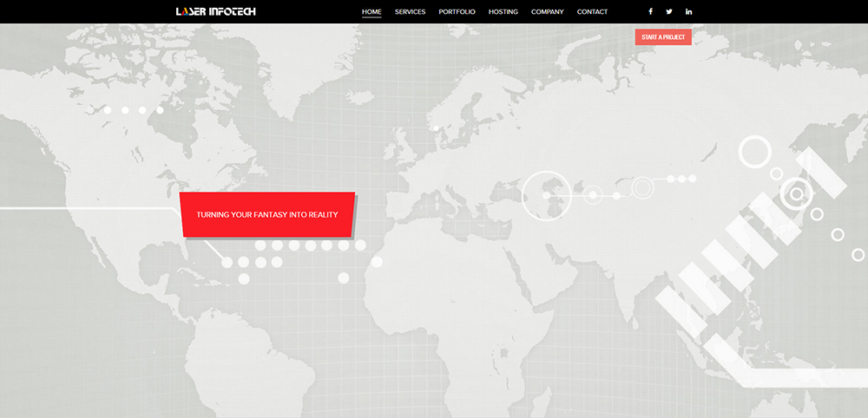This screenshot has width=868, height=418.
Task: Click the large white ring near top-right
Action: [x=755, y=153]
